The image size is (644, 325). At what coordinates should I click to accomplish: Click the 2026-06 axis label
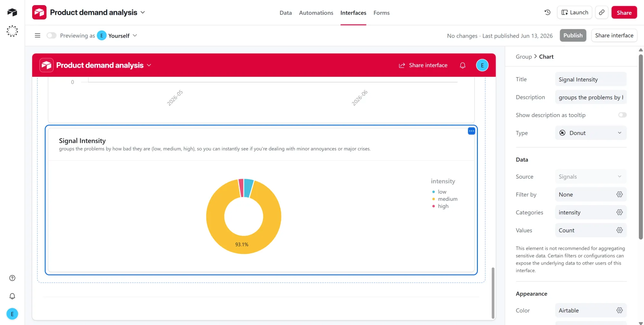359,98
